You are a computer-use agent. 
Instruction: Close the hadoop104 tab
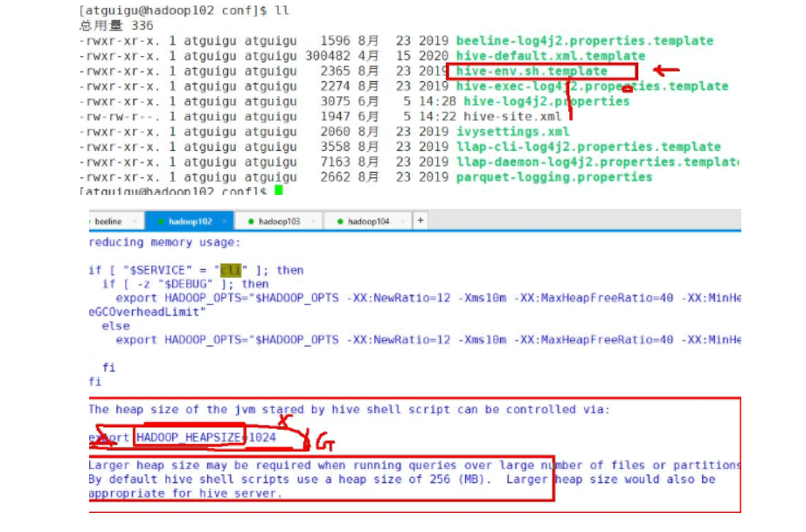coord(403,221)
